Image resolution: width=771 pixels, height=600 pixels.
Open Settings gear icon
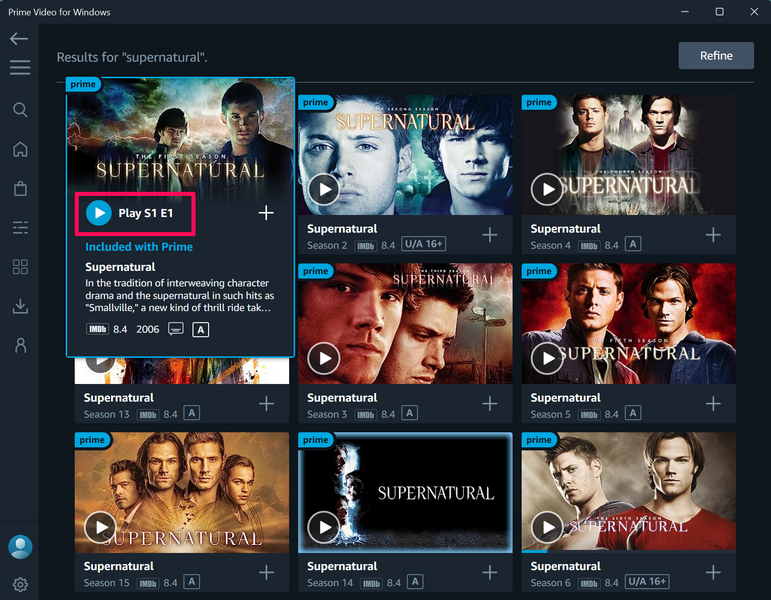[20, 585]
